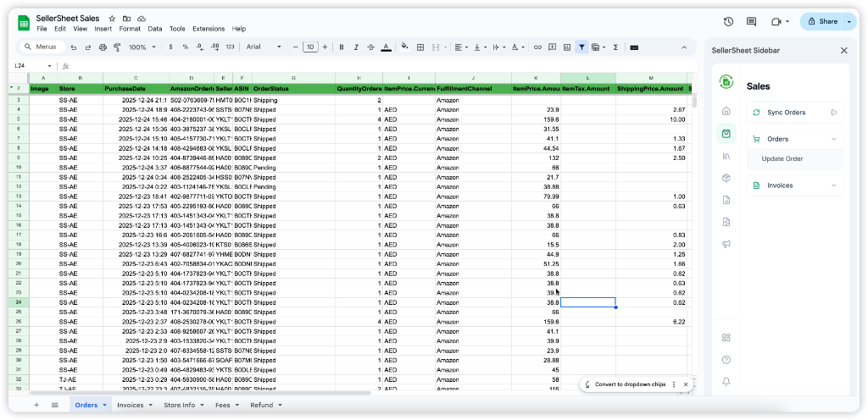868x420 pixels.
Task: Decrease font size with minus button
Action: click(296, 47)
